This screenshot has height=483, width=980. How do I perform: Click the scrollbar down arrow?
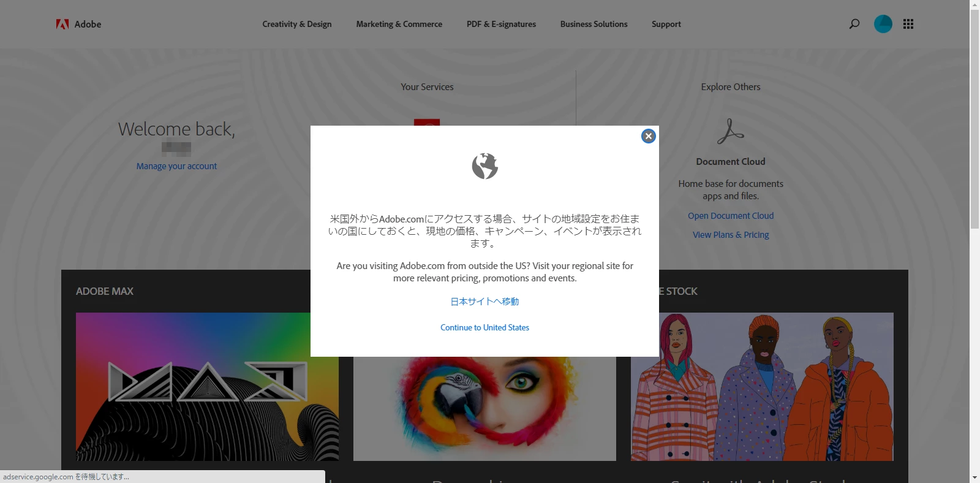[974, 477]
